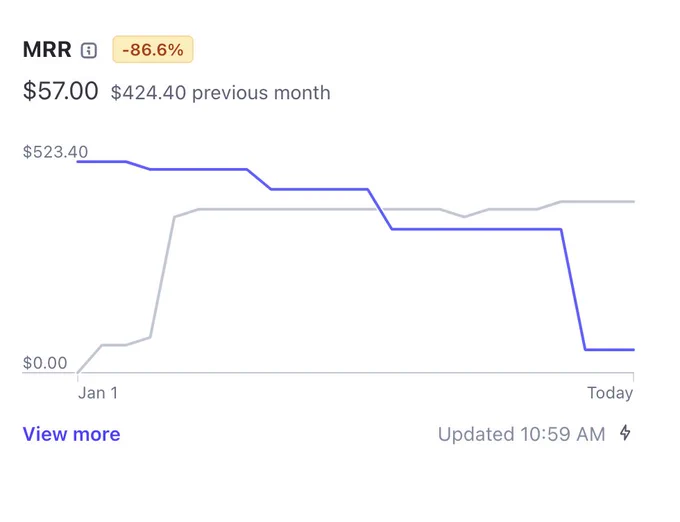This screenshot has width=680, height=522.
Task: Click the top of the blue line's final steep drop
Action: coord(561,229)
